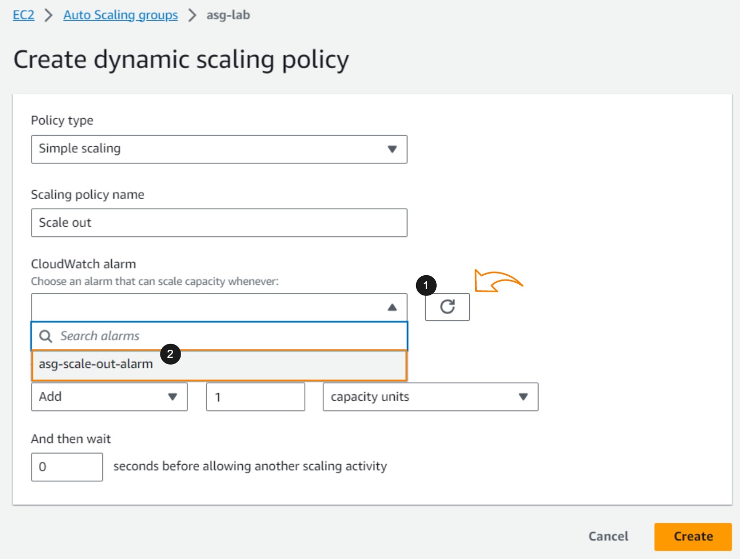The height and width of the screenshot is (560, 741).
Task: Click the Create button
Action: (693, 537)
